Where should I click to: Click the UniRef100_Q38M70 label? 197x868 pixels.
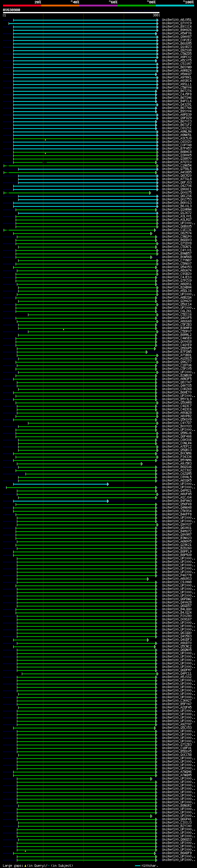[x=176, y=159]
